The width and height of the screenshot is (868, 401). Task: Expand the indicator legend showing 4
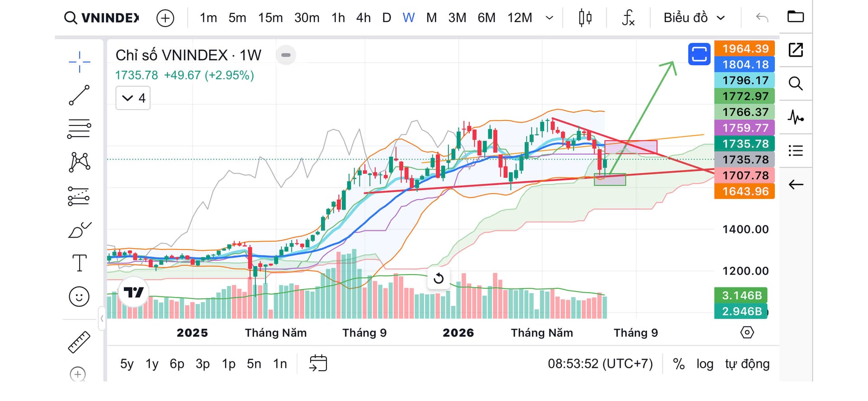(133, 98)
